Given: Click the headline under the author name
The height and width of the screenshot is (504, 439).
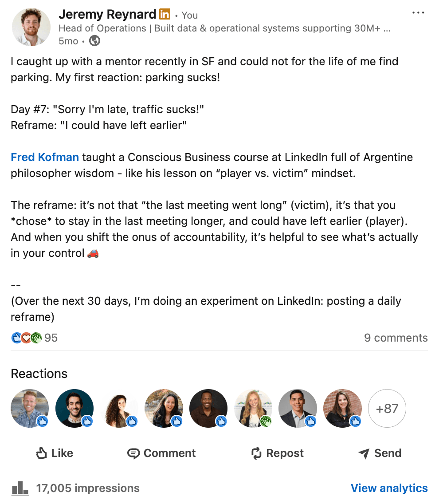Looking at the screenshot, I should pyautogui.click(x=224, y=28).
